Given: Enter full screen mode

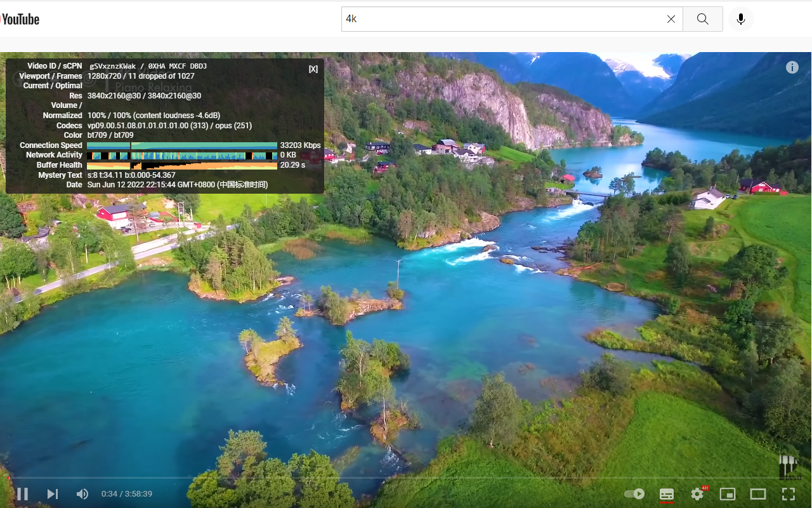Looking at the screenshot, I should pos(789,493).
